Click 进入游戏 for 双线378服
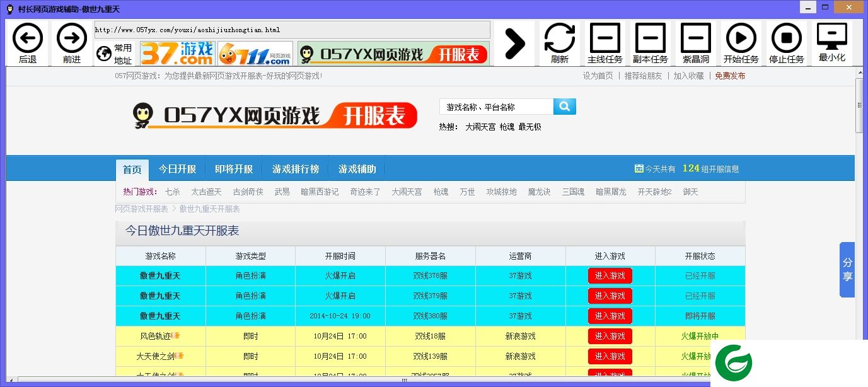 (610, 275)
